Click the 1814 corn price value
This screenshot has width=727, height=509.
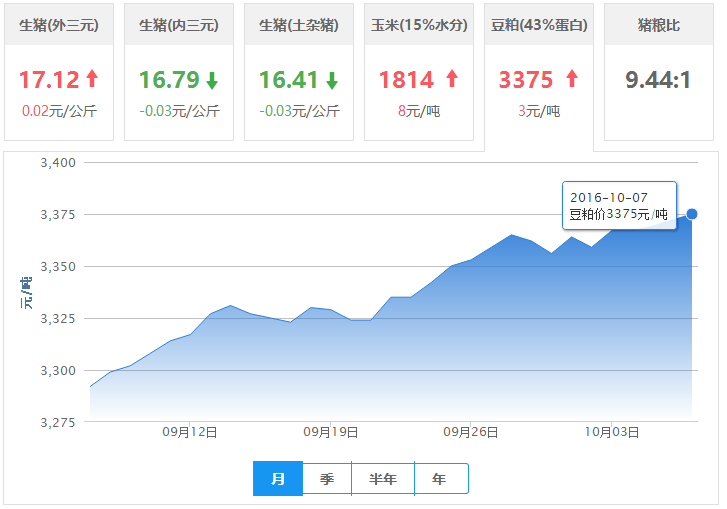pos(407,80)
